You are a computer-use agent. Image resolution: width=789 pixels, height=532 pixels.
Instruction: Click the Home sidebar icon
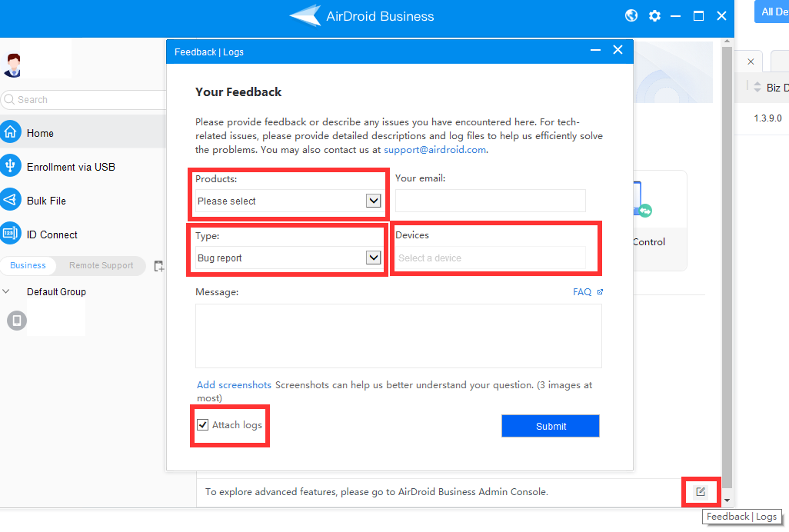click(x=10, y=132)
